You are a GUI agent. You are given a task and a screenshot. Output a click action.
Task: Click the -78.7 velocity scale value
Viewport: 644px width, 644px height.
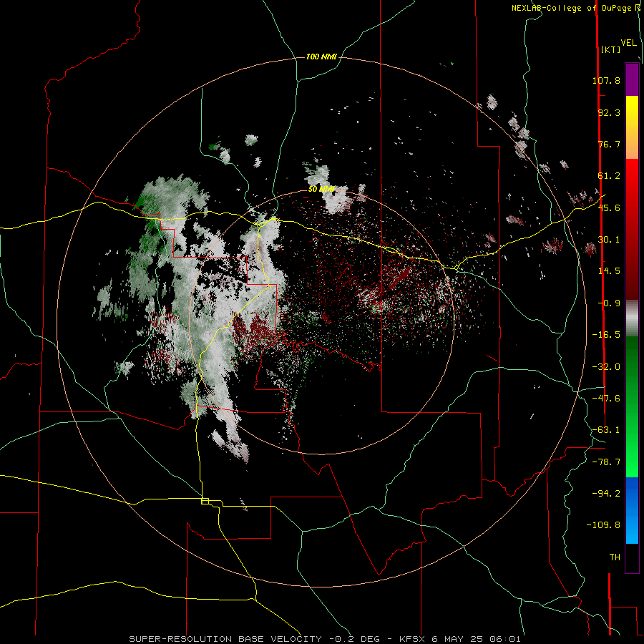606,462
